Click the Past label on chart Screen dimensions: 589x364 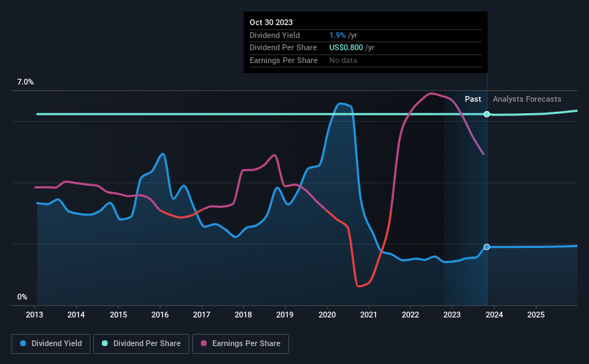(x=473, y=99)
